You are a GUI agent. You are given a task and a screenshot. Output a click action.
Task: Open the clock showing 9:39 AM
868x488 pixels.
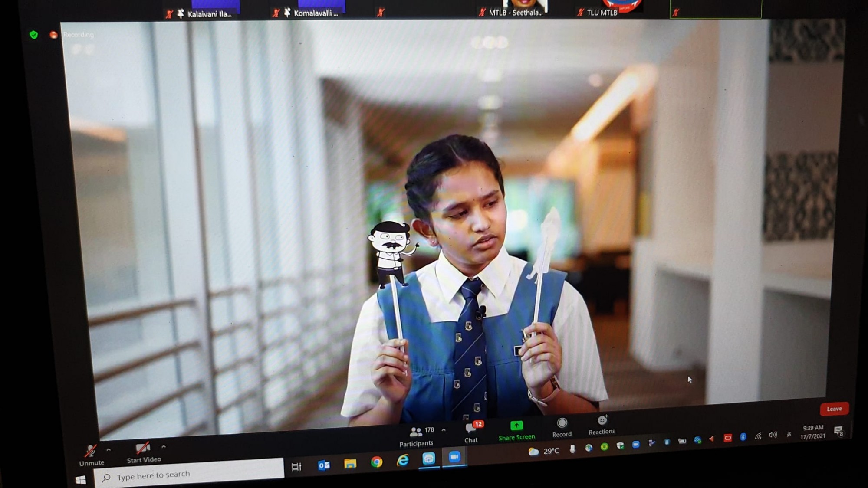813,432
